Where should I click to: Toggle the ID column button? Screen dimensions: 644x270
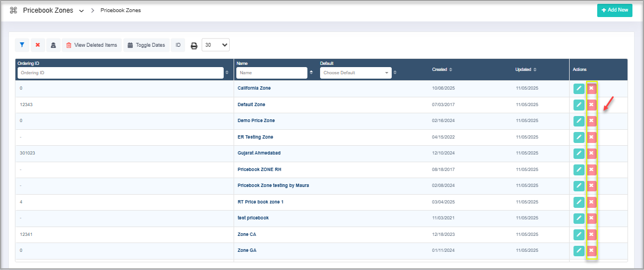(178, 45)
